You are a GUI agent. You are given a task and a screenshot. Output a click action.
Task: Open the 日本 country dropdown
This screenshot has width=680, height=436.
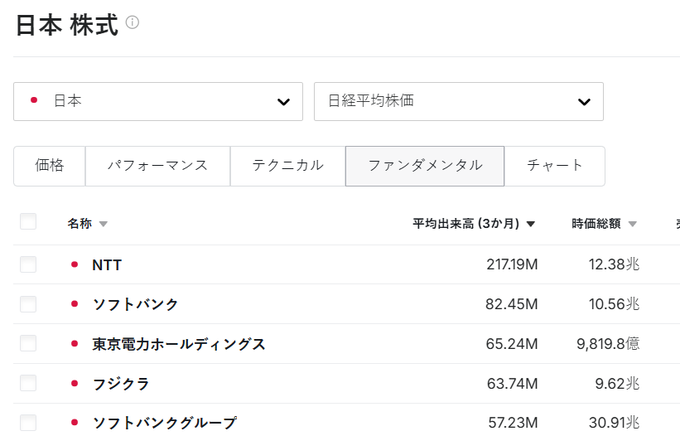tap(158, 102)
